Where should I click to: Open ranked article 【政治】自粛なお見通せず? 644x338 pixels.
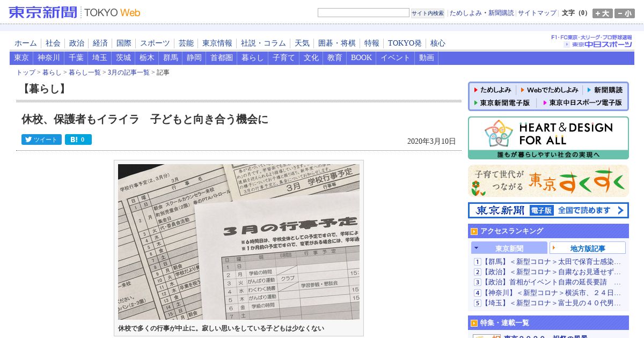tap(552, 272)
